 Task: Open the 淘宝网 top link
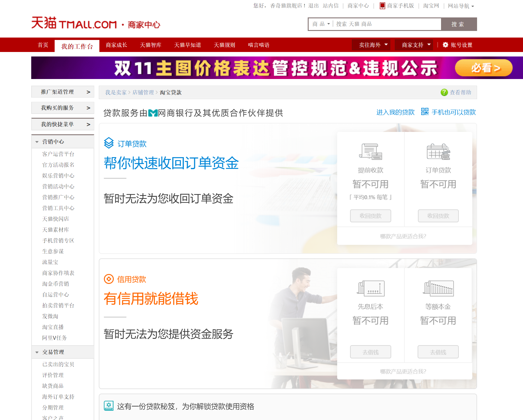(431, 6)
